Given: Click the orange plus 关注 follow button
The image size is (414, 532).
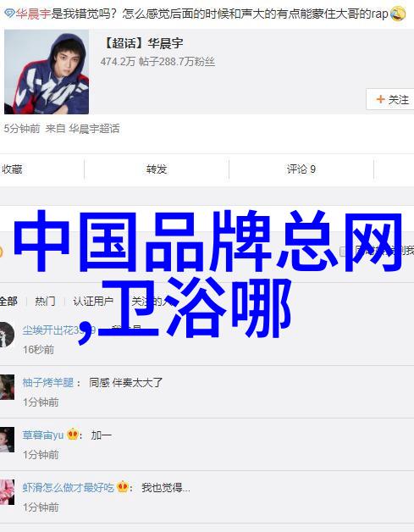Looking at the screenshot, I should (392, 99).
